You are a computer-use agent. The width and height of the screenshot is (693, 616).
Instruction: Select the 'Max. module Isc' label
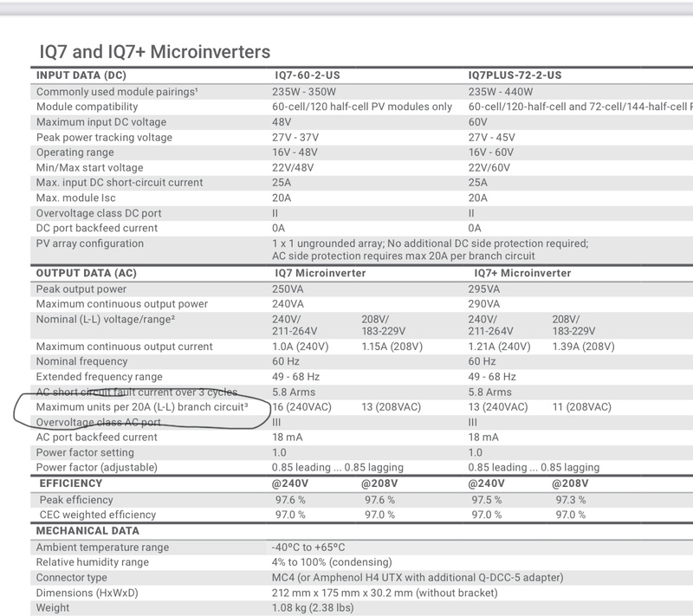pos(76,198)
